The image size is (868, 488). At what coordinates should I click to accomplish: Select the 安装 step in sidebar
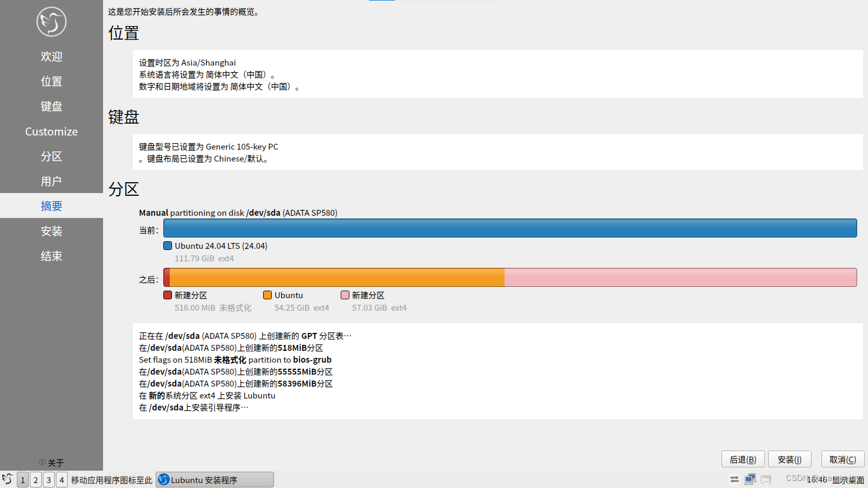[x=52, y=231]
